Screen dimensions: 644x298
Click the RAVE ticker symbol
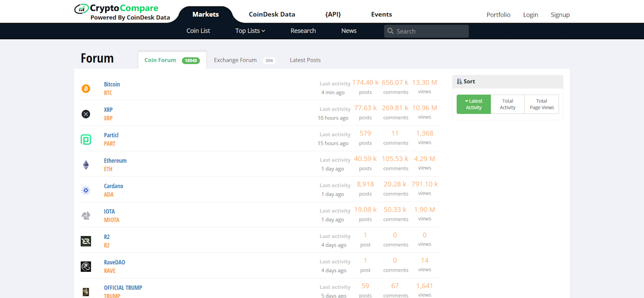tap(109, 271)
